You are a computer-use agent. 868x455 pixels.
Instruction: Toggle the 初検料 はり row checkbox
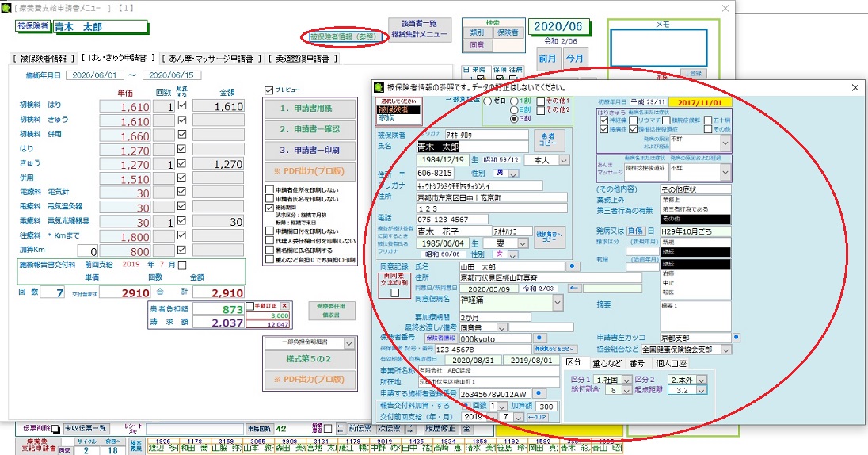182,105
